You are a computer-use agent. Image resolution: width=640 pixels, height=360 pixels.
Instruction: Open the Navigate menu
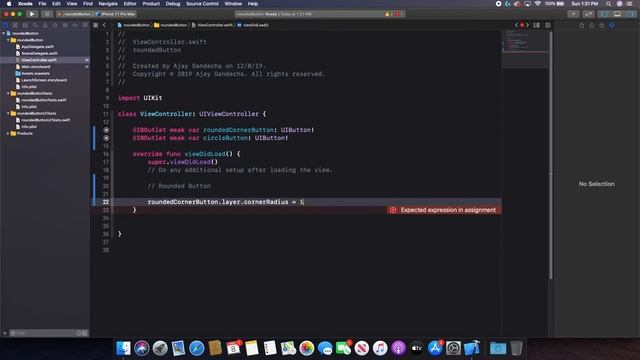(x=108, y=4)
